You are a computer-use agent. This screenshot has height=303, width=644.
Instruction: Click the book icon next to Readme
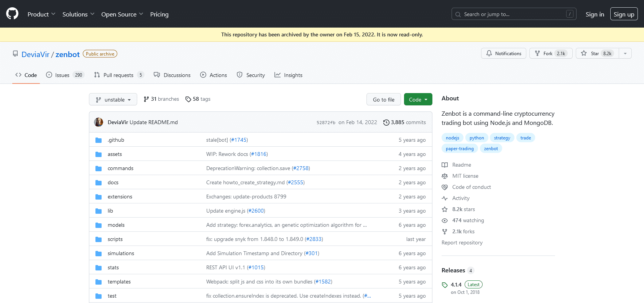point(445,165)
